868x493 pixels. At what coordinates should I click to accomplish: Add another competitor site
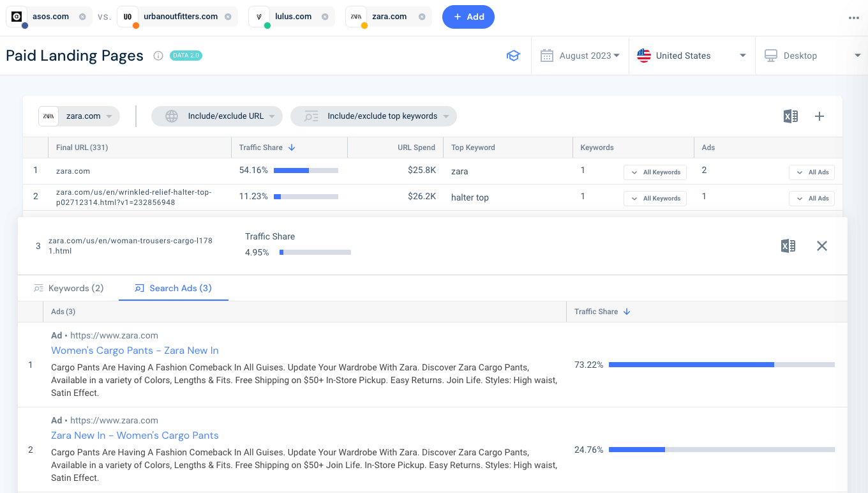pos(468,17)
